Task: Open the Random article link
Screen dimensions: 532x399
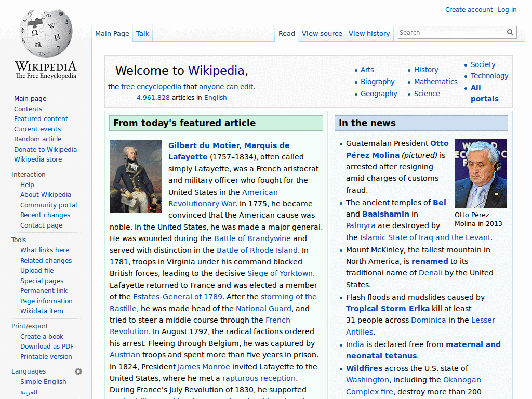Action: pyautogui.click(x=37, y=139)
